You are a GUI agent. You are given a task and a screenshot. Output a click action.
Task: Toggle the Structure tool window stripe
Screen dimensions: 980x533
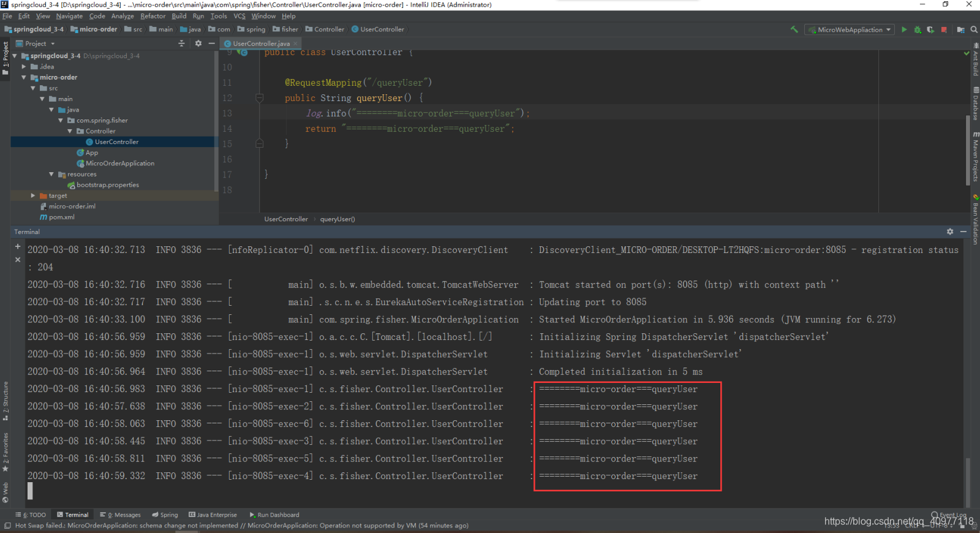tap(6, 401)
